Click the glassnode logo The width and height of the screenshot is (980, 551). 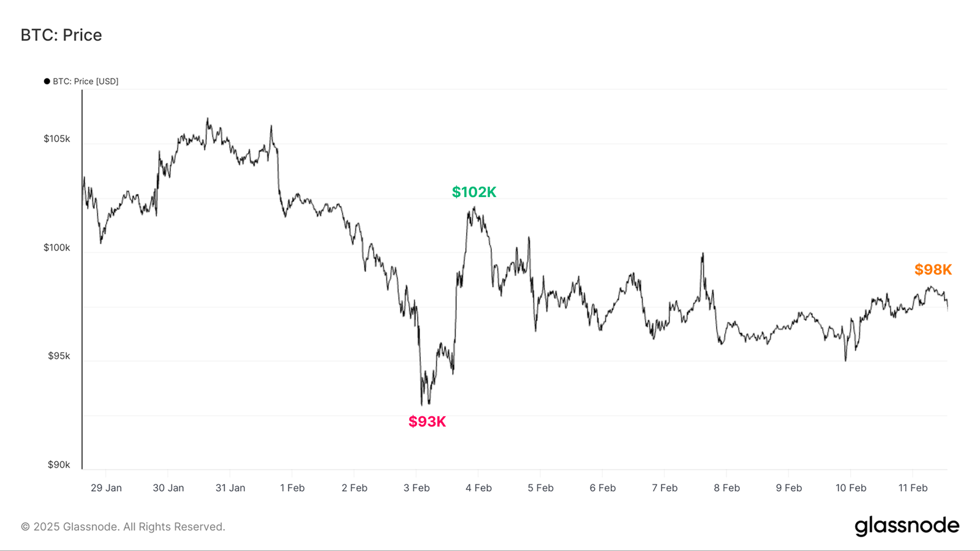coord(907,526)
